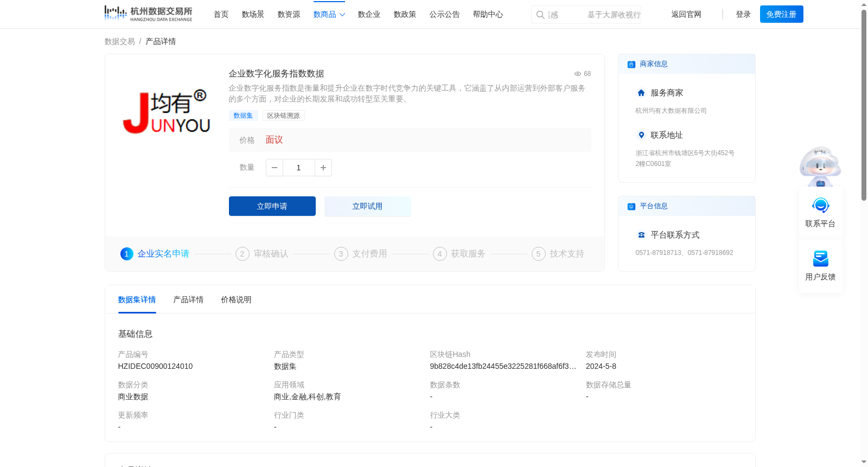Click the 平台联系方式 telephone icon
This screenshot has height=467, width=868.
click(641, 235)
